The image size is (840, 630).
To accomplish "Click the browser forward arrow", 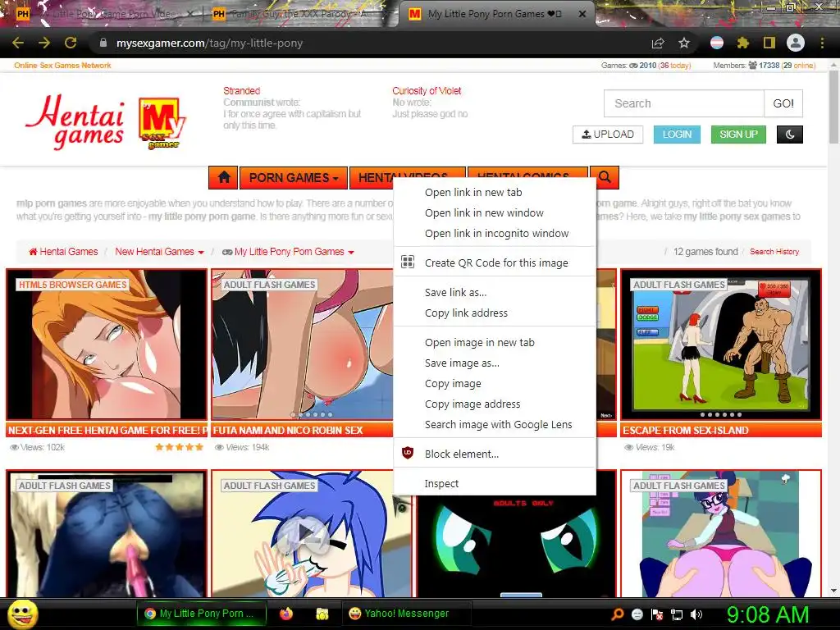I will [x=44, y=43].
